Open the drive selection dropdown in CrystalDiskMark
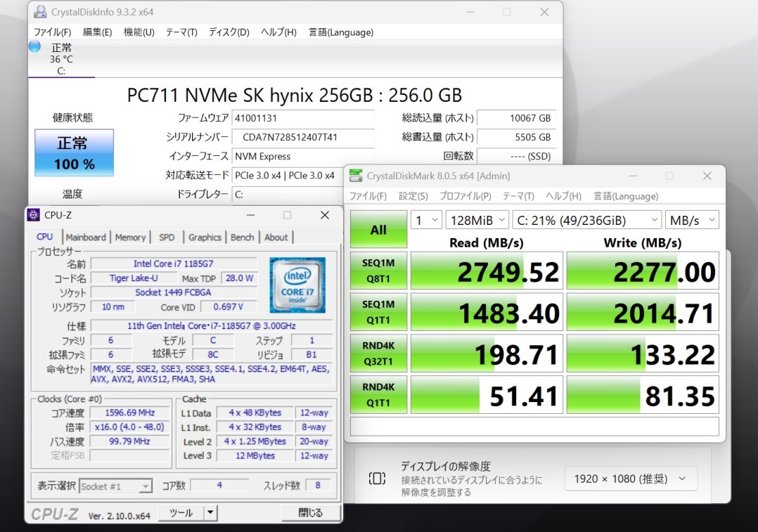758x532 pixels. (587, 219)
